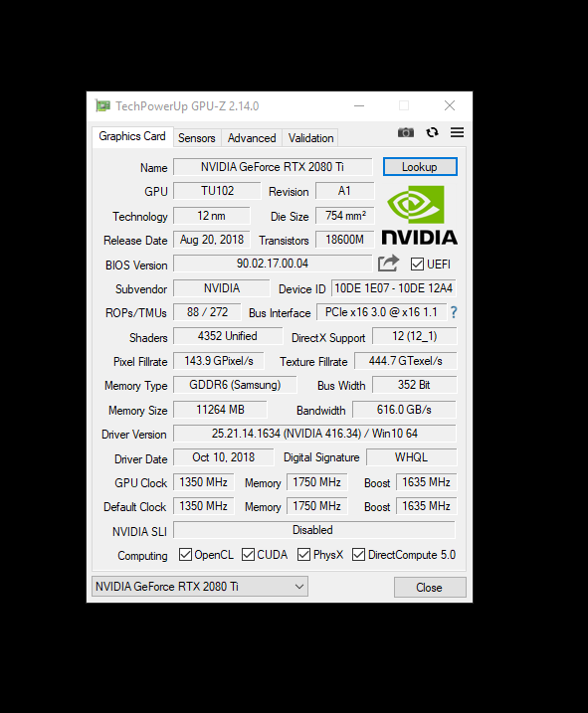Click the Driver Date field Oct 10, 2018
Image resolution: width=588 pixels, height=713 pixels.
coord(224,457)
